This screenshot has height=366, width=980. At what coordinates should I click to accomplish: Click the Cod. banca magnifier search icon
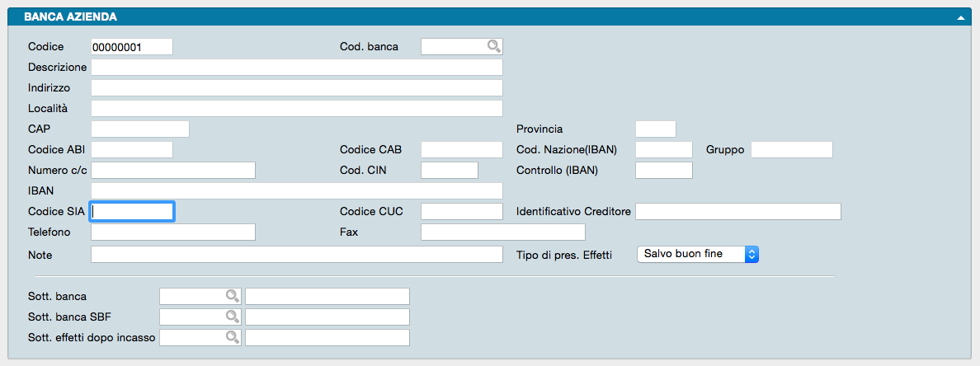492,47
